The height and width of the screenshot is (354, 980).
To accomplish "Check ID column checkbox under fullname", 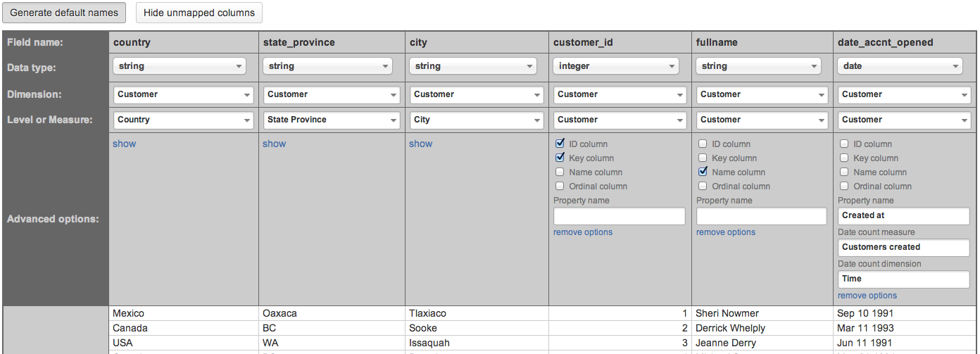I will (x=703, y=144).
